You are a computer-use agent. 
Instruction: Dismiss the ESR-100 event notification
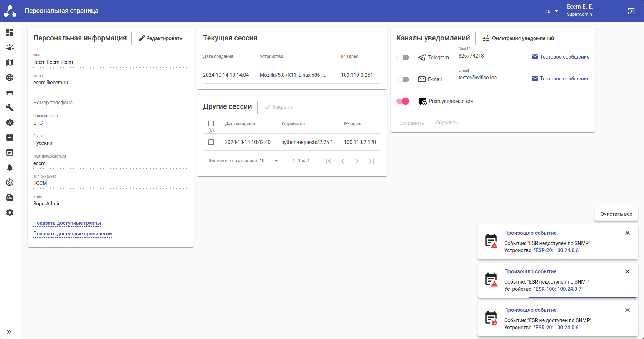click(x=628, y=271)
